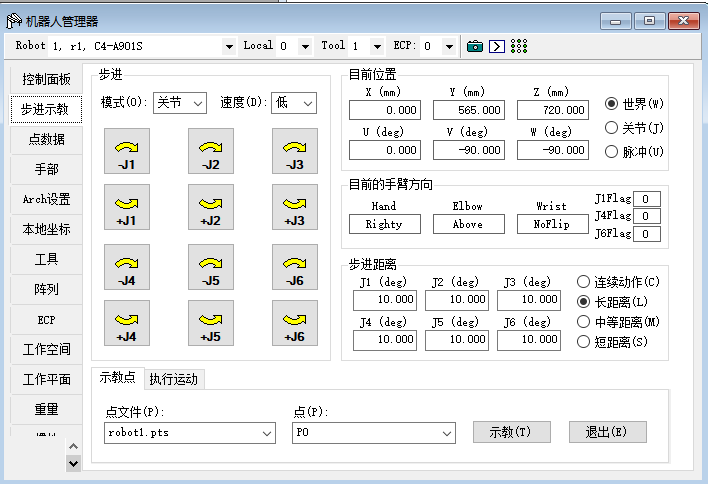This screenshot has height=484, width=708.
Task: Click the +J4 jog arrow button
Action: 127,323
